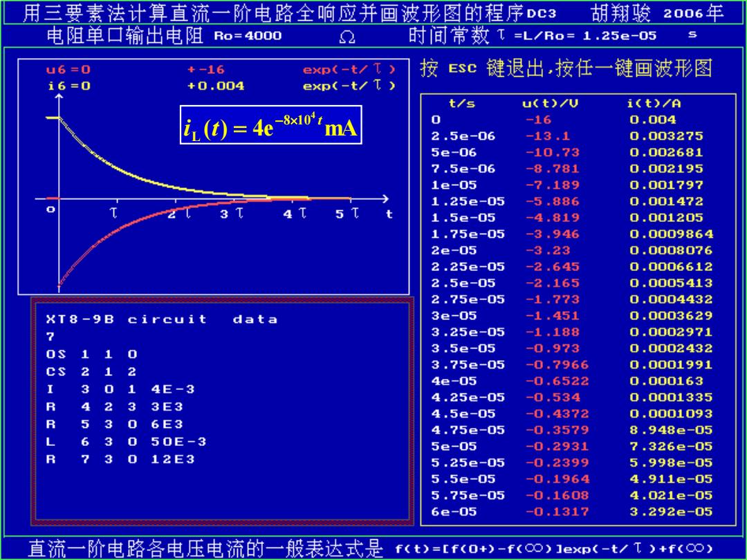Viewport: 747px width, 560px height.
Task: Click the Ω unit symbol in header
Action: pyautogui.click(x=347, y=37)
